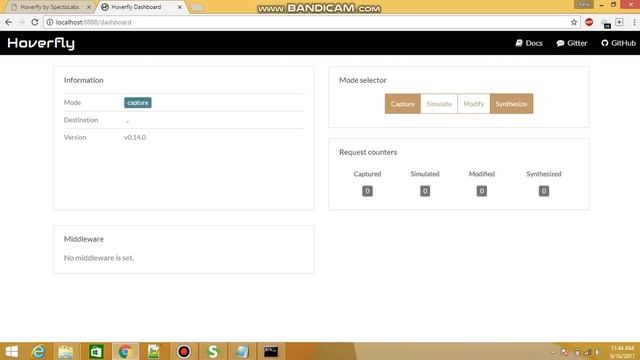640x360 pixels.
Task: Click the system clock in tray
Action: tap(622, 352)
